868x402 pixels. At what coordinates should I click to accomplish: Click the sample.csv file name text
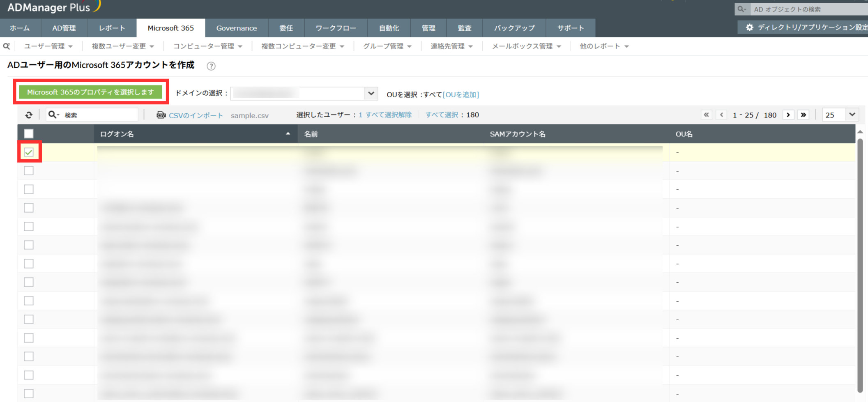click(x=250, y=116)
